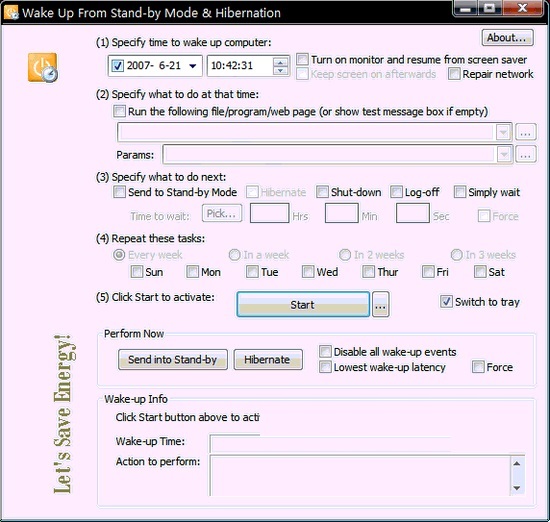This screenshot has height=522, width=550.
Task: Open the About dialog
Action: coord(507,37)
